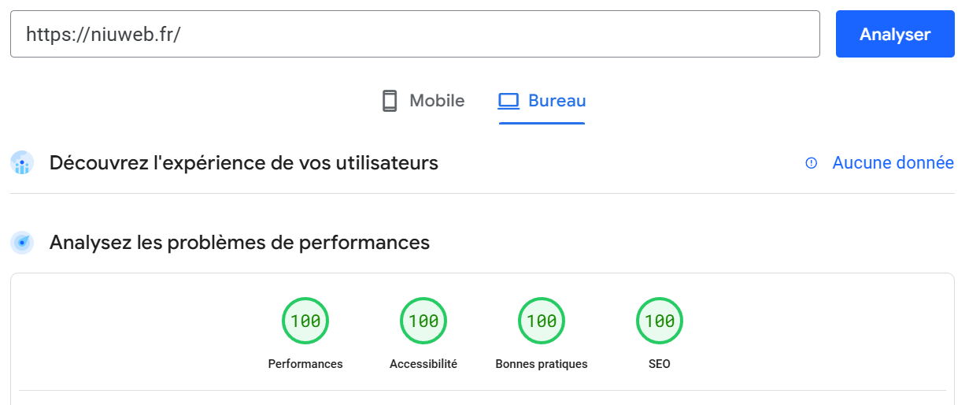The image size is (980, 405).
Task: Click the heading Découvrez l'expérience de vos utilisateurs
Action: click(x=244, y=163)
